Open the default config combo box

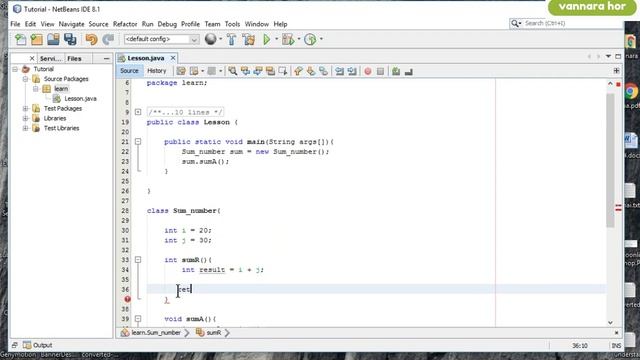pos(162,39)
